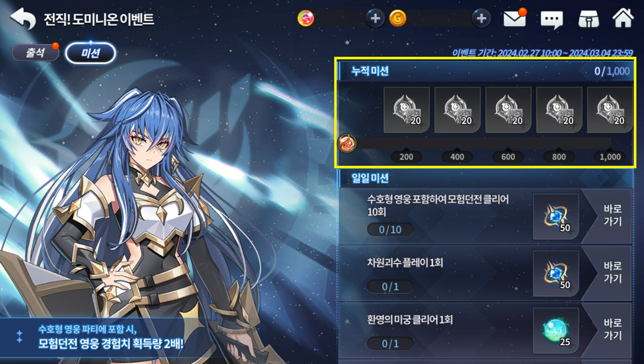
Task: Add gems with the plus button
Action: pos(375,18)
